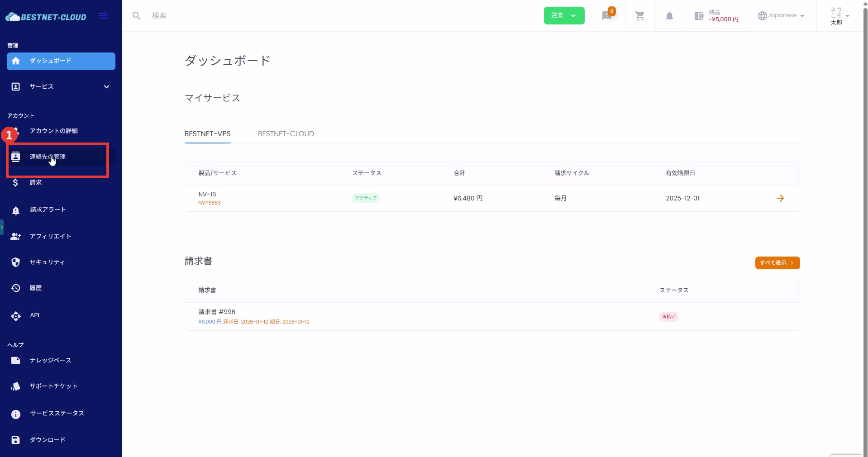The image size is (868, 457).
Task: Toggle the sidebar hamburger menu
Action: (x=103, y=16)
